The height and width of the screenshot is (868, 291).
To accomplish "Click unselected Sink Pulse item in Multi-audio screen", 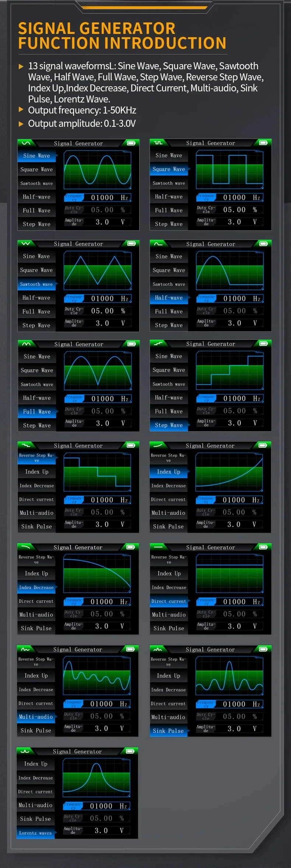I will click(36, 731).
